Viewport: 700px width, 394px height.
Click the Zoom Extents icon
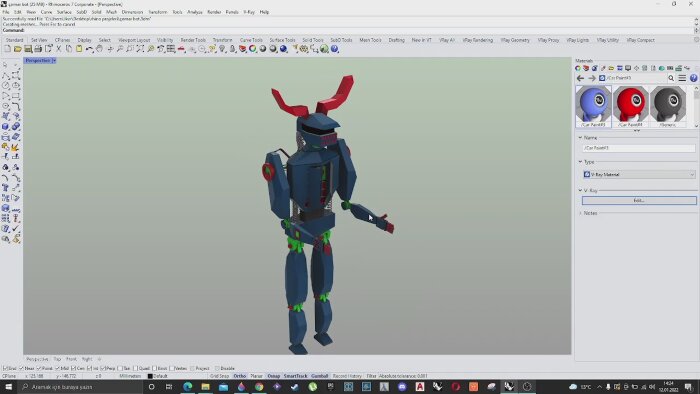click(x=140, y=49)
